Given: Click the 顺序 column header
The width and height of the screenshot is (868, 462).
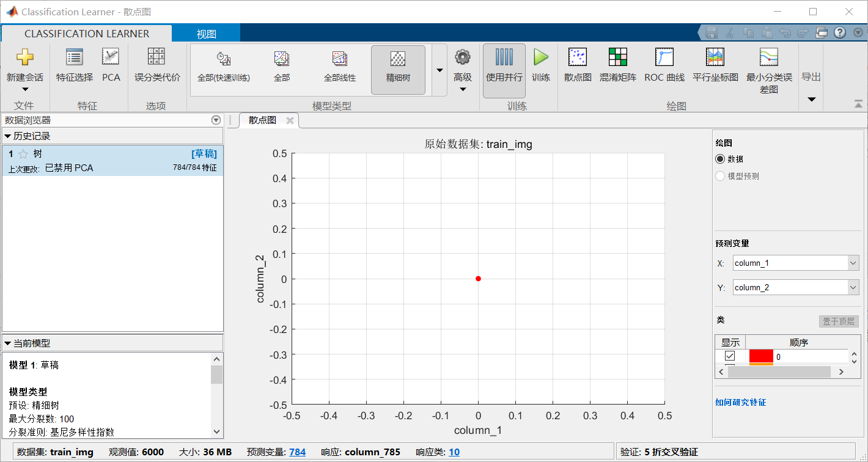Looking at the screenshot, I should click(x=799, y=342).
